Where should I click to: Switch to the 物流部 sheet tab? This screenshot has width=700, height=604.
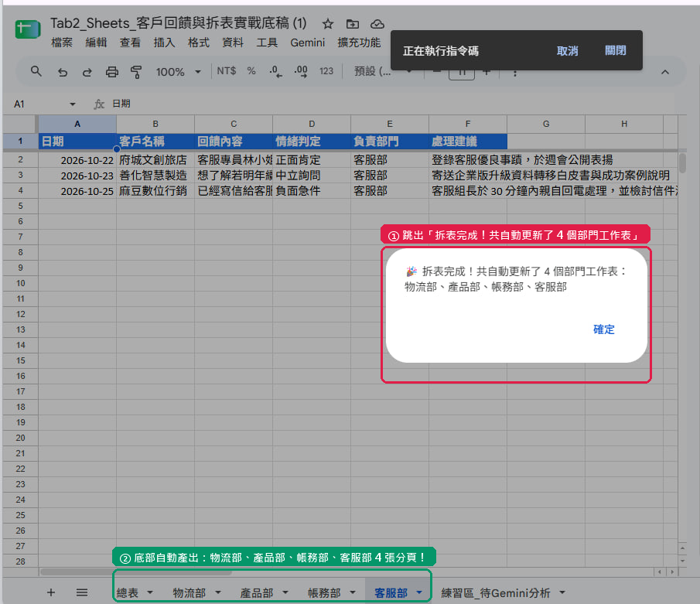pos(190,593)
